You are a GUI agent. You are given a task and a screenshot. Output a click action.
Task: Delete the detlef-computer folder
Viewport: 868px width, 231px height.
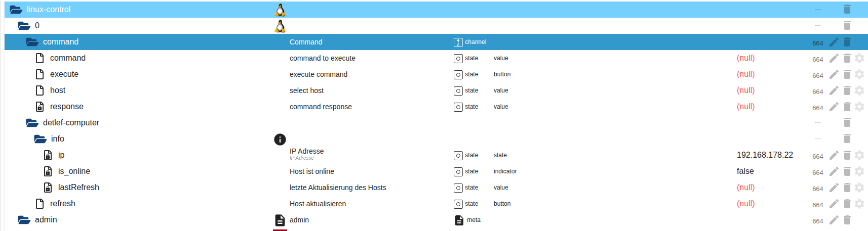click(847, 123)
